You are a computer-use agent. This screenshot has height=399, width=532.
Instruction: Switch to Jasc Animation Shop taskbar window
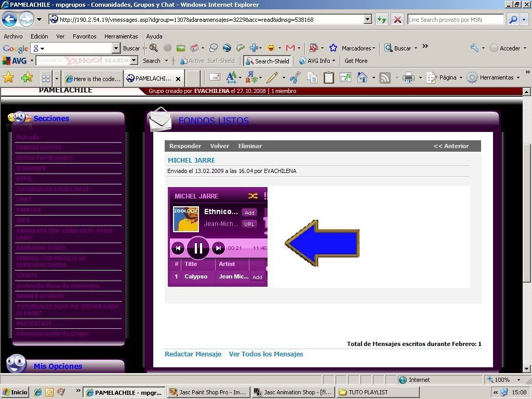[294, 392]
